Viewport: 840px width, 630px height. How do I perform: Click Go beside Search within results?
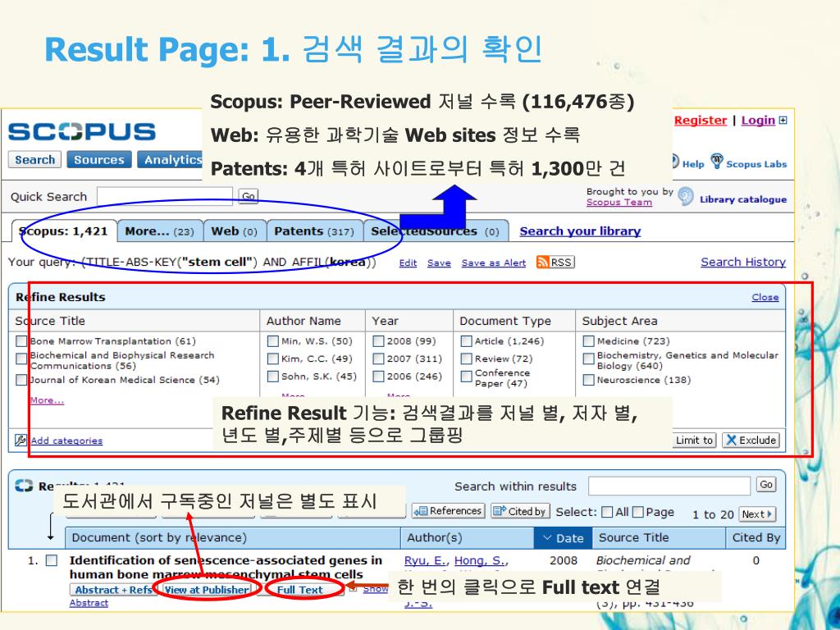[x=767, y=484]
